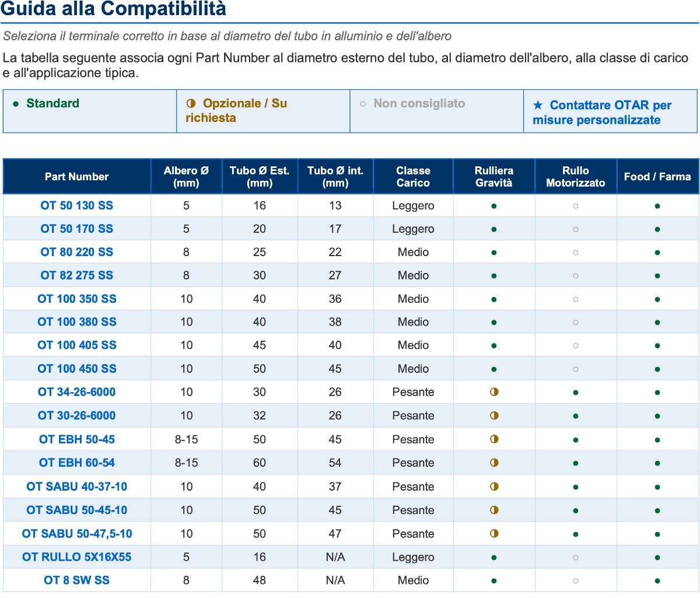Click the Contattare OTAR per misure personalizzate link

point(602,113)
